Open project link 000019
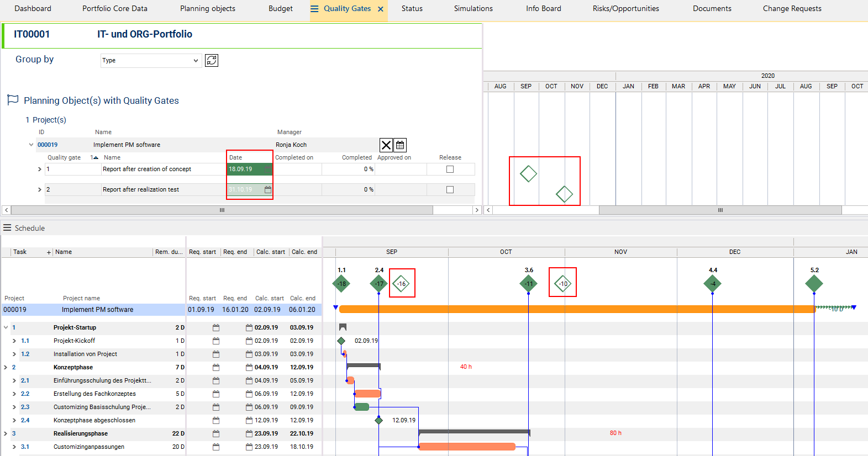 48,145
